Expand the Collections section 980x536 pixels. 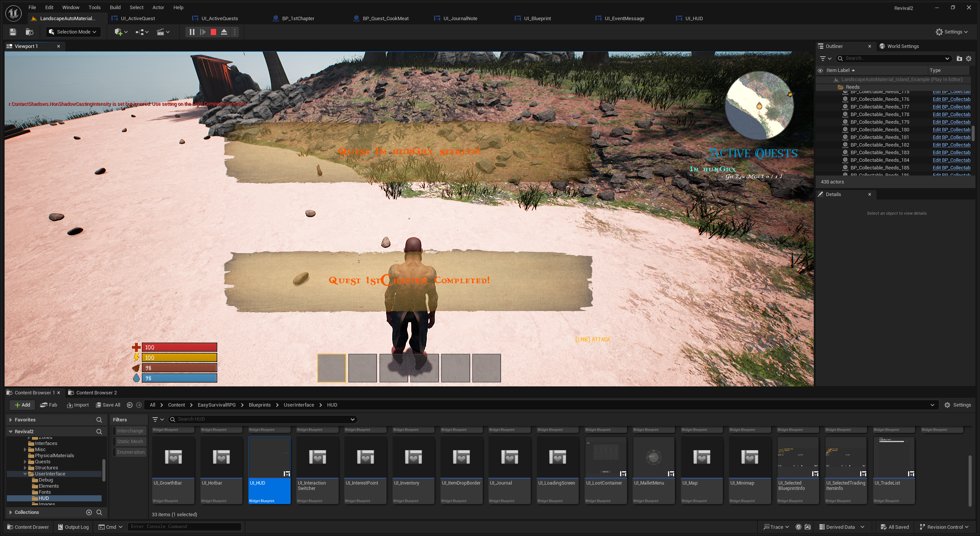[x=11, y=512]
